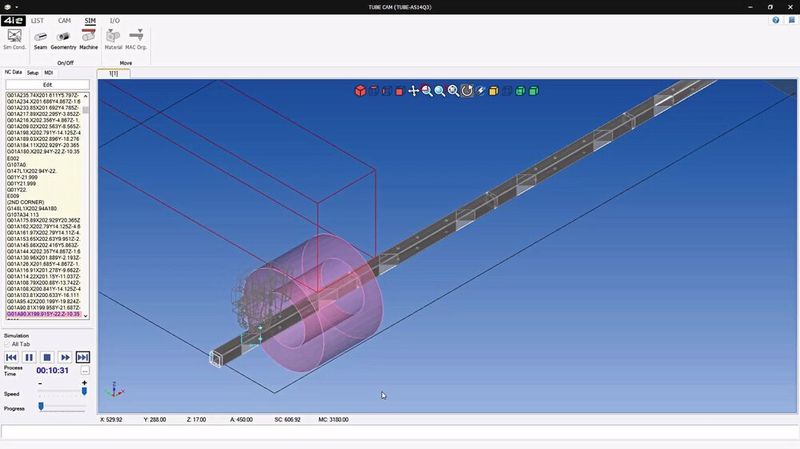
Task: Click the zoom area magnifier with red mark
Action: pyautogui.click(x=427, y=91)
